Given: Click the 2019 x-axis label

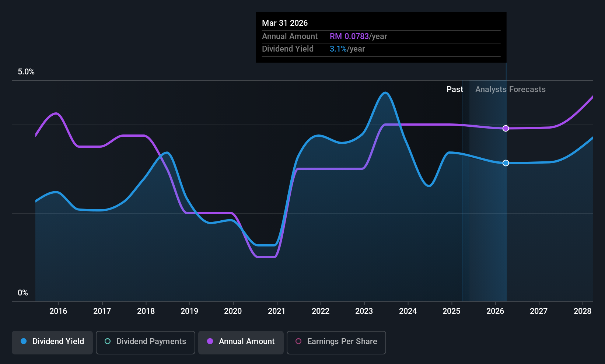Looking at the screenshot, I should coord(189,311).
